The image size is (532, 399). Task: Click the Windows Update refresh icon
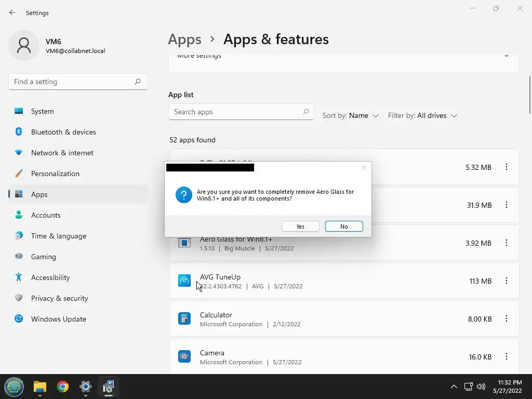19,318
